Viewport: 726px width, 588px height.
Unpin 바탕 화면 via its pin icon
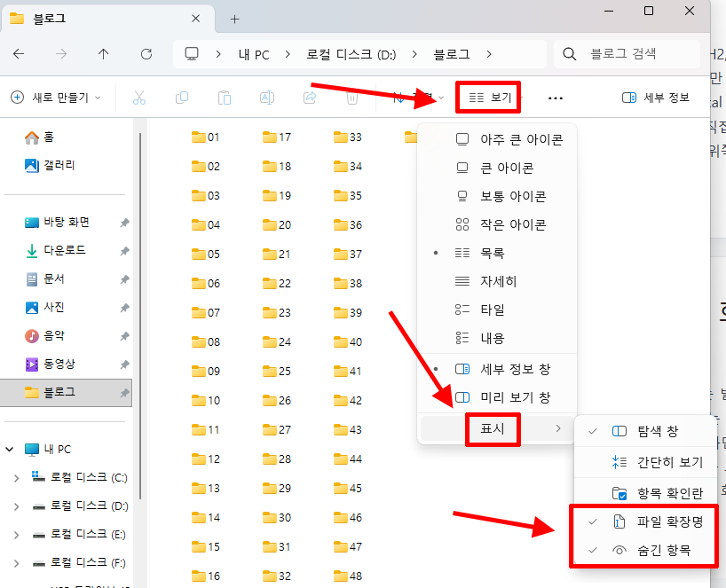point(124,223)
